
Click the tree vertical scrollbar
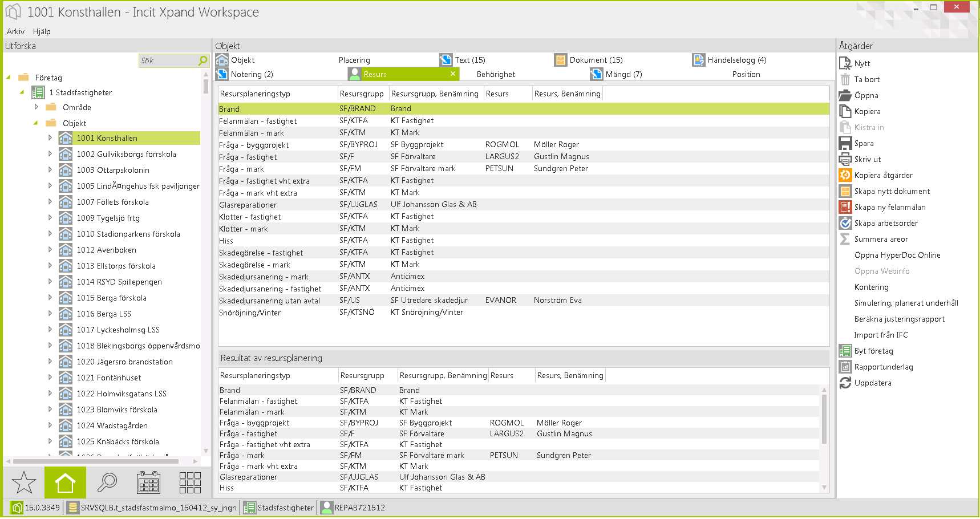(x=205, y=86)
